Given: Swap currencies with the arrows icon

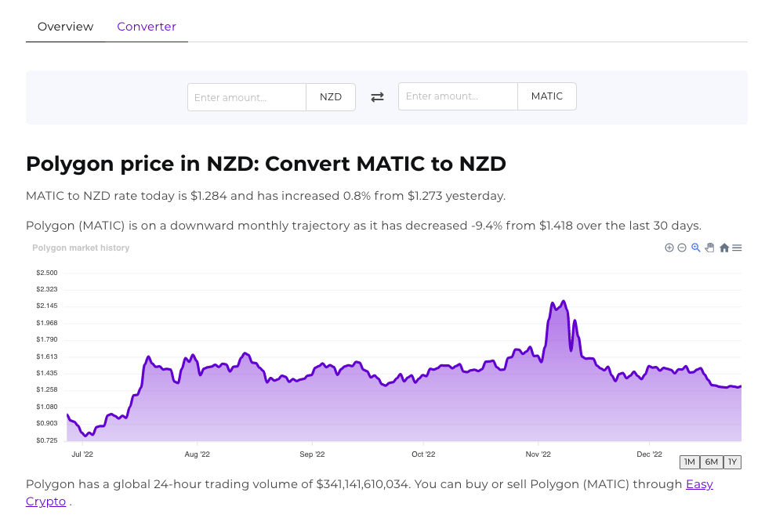Looking at the screenshot, I should (x=377, y=97).
